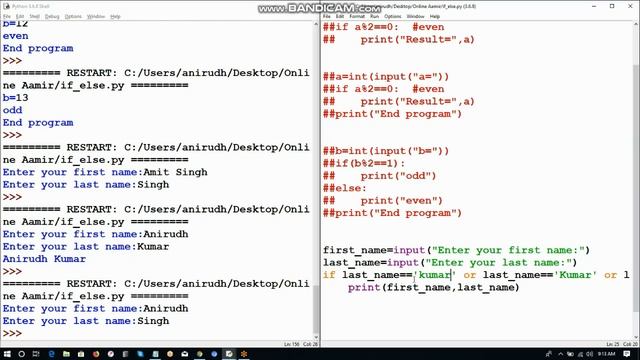Click 'print(first_name,last_name)' line in editor
This screenshot has height=360, width=640.
433,287
